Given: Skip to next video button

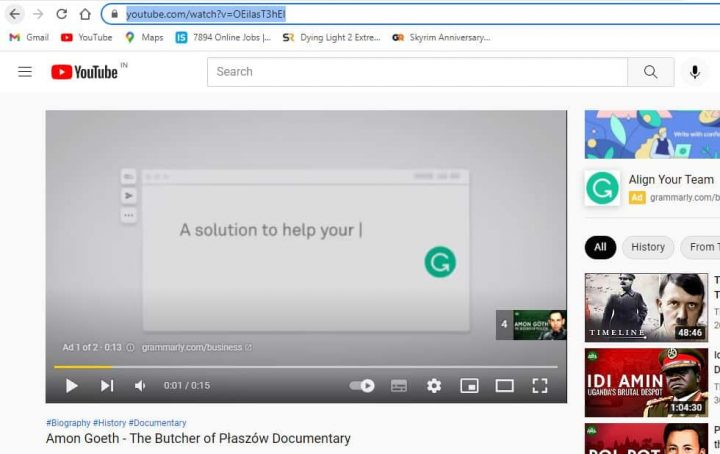Looking at the screenshot, I should (x=107, y=386).
